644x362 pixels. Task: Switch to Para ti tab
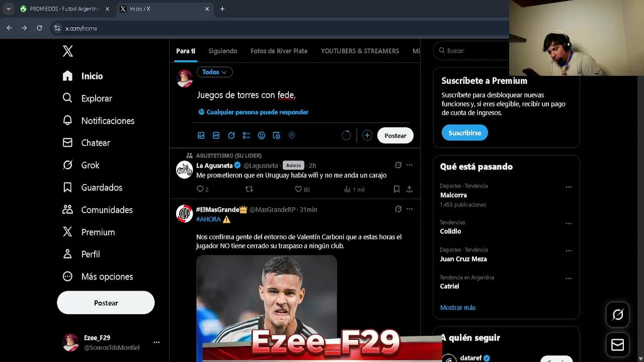pos(186,51)
